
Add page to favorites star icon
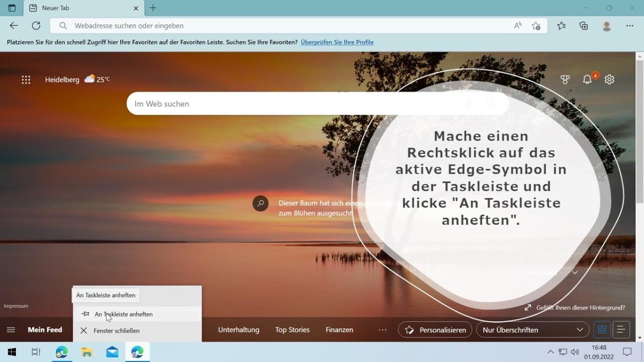tap(536, 26)
